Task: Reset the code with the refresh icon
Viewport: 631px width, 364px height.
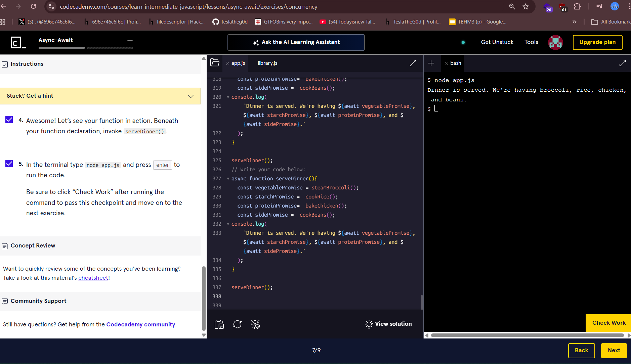Action: click(x=237, y=324)
